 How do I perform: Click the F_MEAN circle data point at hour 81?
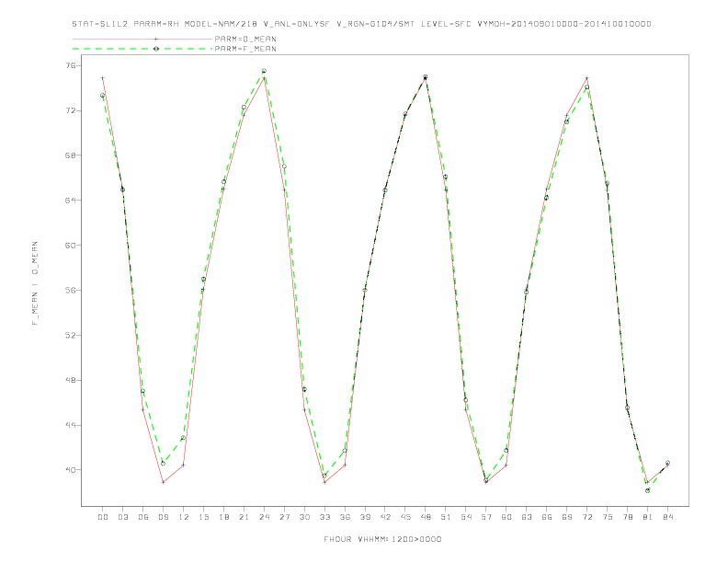coord(648,490)
